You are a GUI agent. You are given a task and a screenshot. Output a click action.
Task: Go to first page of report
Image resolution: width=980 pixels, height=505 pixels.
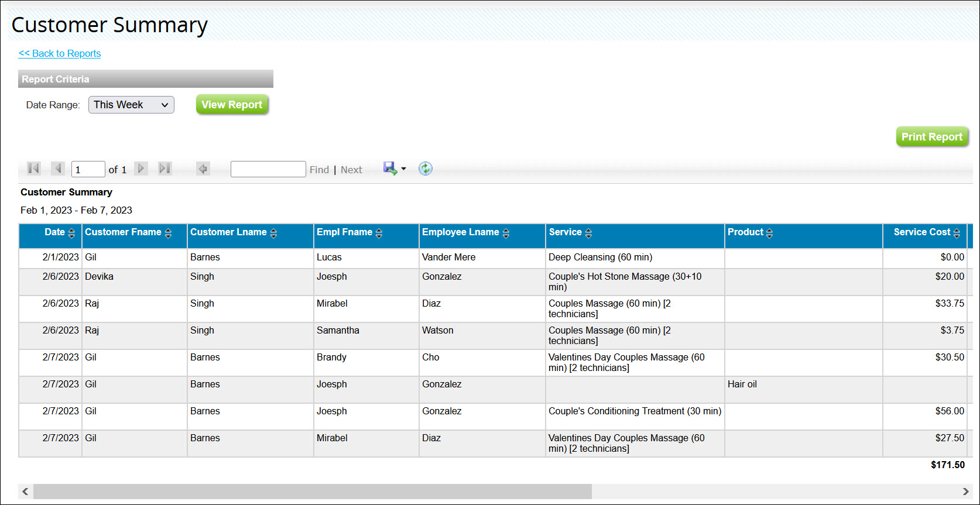click(x=34, y=169)
